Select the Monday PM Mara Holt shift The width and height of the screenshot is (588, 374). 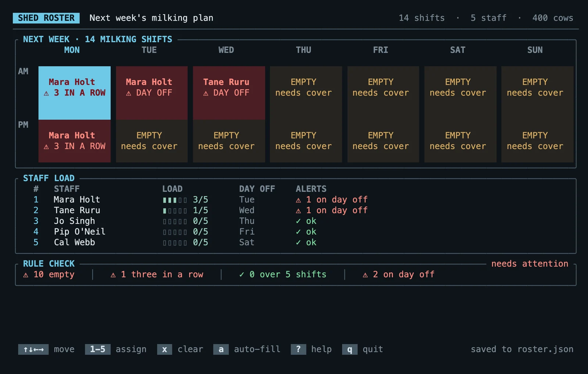(75, 141)
